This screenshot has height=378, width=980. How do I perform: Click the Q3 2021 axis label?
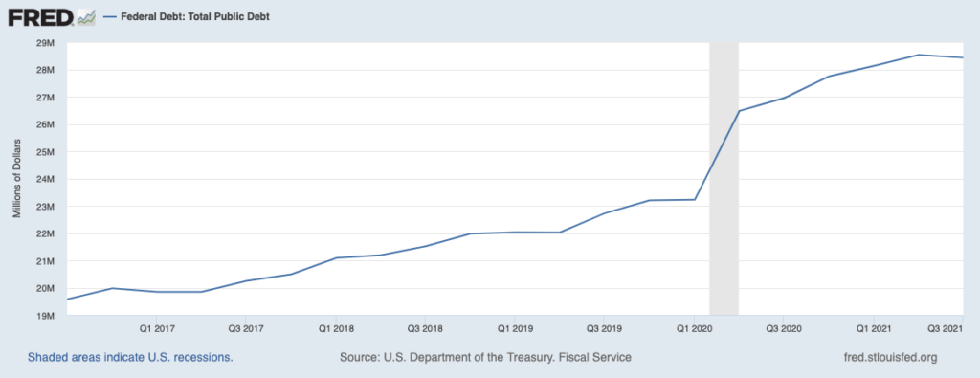point(945,328)
